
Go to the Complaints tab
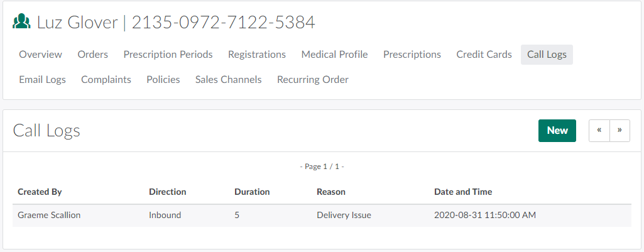click(x=106, y=80)
